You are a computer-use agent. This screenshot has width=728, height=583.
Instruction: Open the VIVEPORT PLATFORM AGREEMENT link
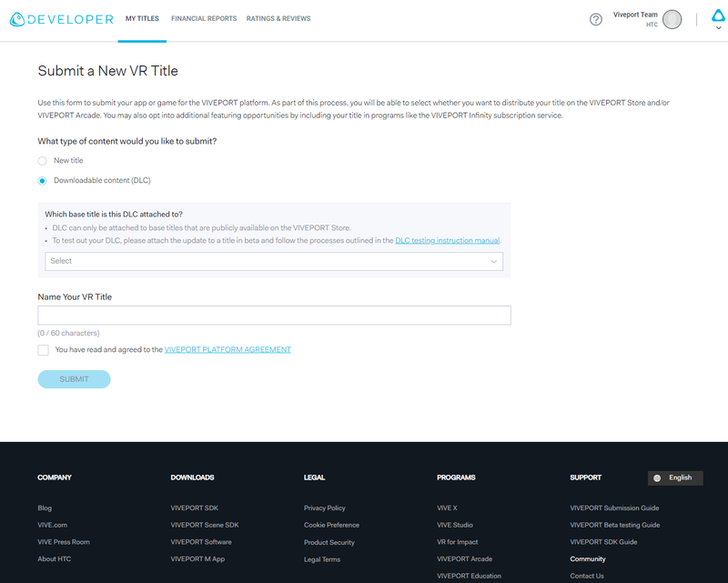pos(227,349)
